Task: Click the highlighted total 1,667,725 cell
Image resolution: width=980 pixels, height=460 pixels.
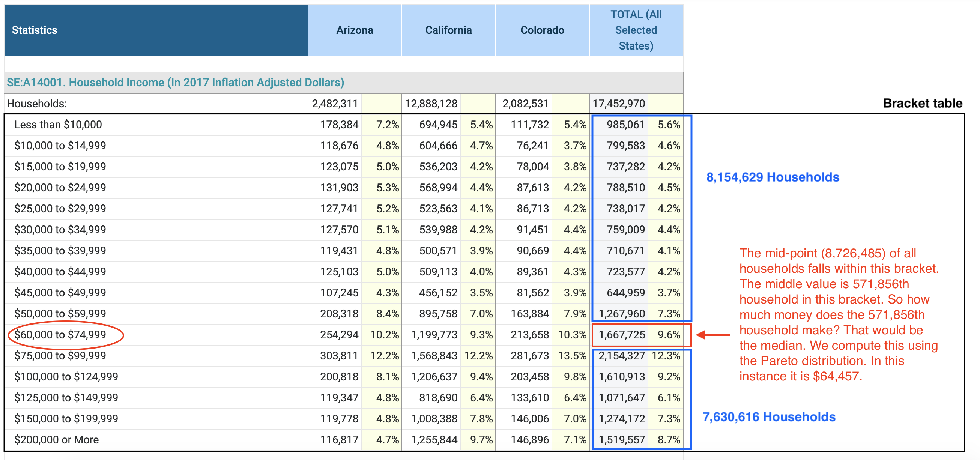Action: (x=622, y=335)
